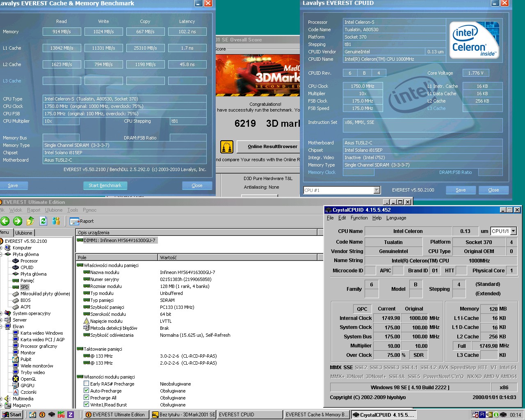Click the Write1/Read Burst checkbox

(86, 405)
